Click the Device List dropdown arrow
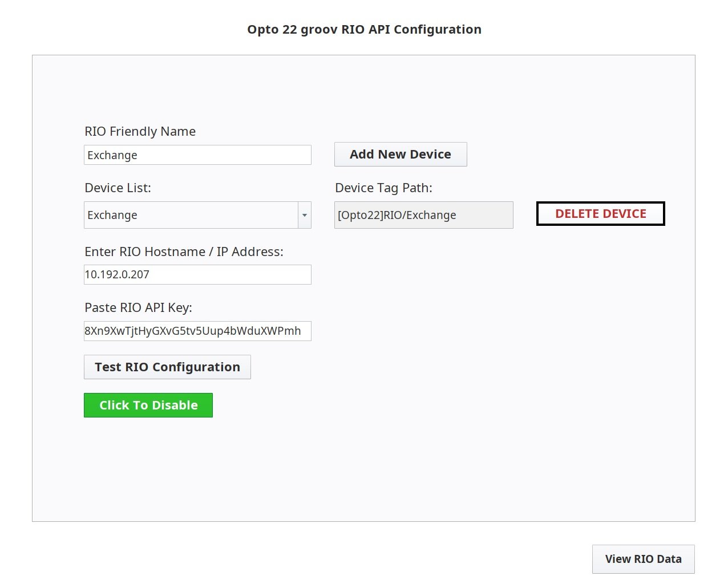Viewport: 728px width, 588px height. [x=305, y=215]
